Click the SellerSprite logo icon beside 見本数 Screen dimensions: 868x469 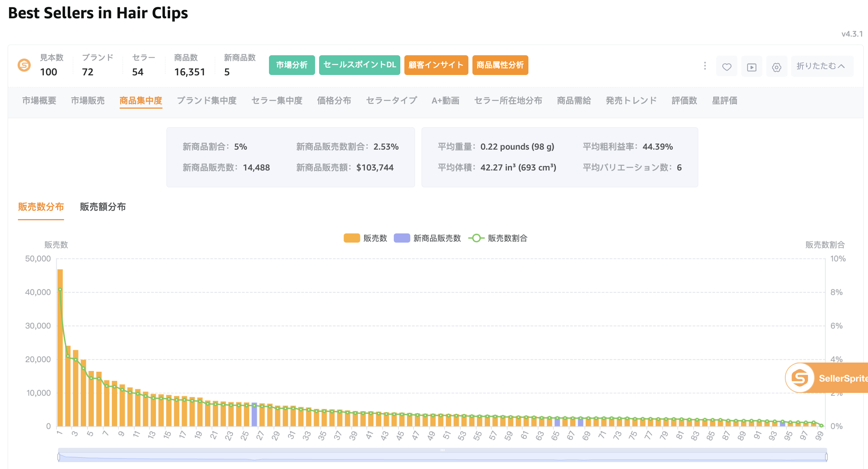point(24,65)
